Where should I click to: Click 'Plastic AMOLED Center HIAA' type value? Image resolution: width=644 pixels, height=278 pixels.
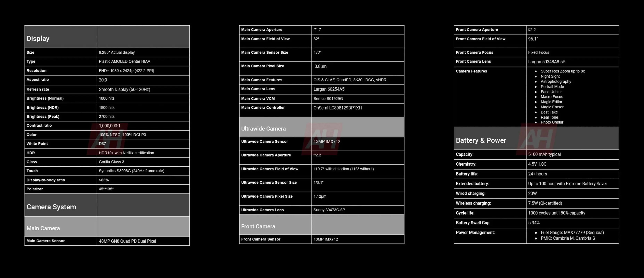[x=125, y=62]
